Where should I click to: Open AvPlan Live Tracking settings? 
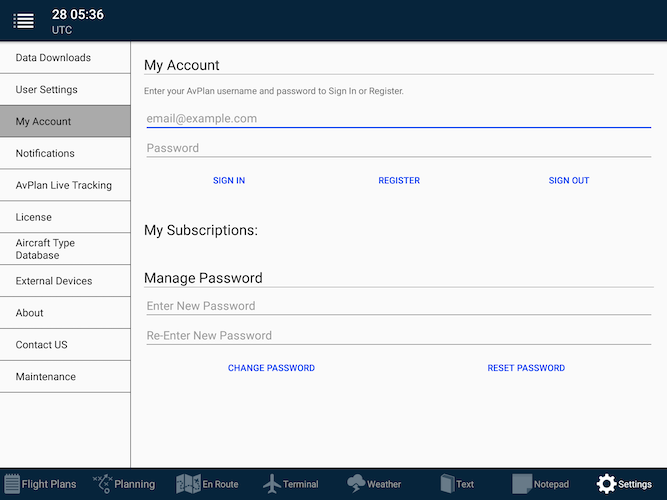pyautogui.click(x=65, y=185)
